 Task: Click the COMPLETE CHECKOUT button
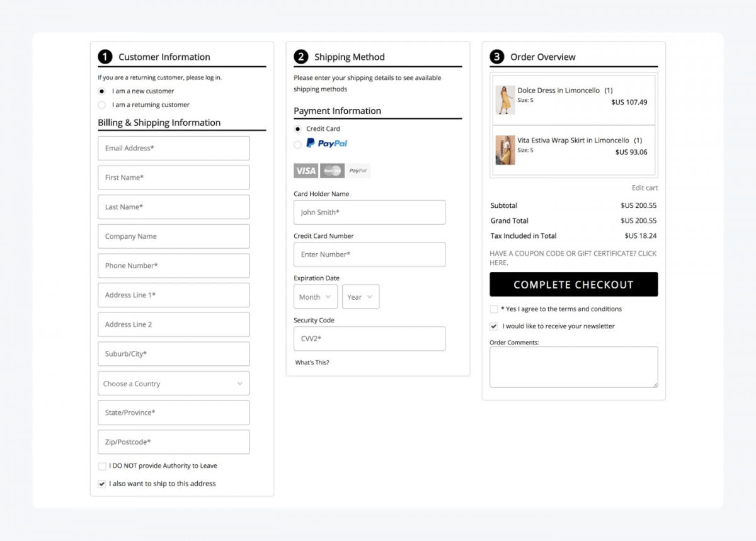click(574, 285)
